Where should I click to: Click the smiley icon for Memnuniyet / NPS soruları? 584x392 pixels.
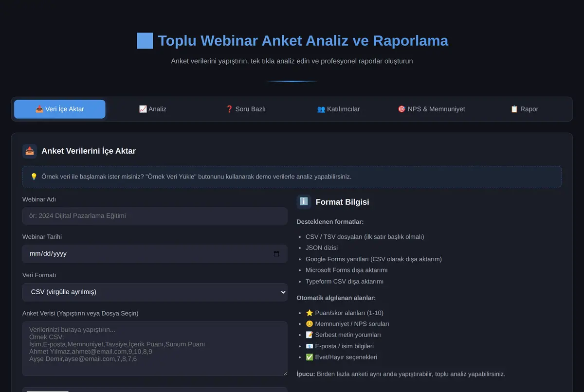(x=310, y=324)
